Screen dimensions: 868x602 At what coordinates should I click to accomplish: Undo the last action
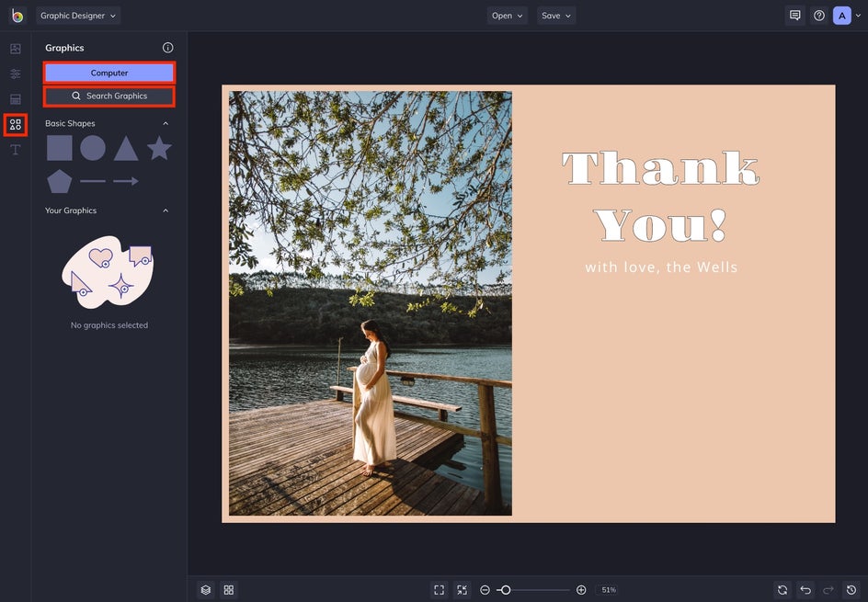click(805, 590)
